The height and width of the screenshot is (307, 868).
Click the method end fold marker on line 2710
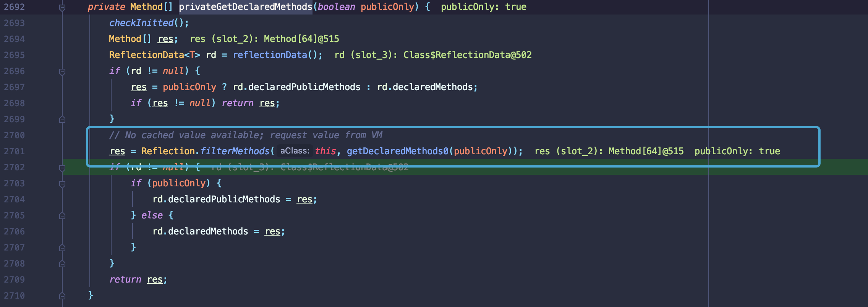coord(62,296)
